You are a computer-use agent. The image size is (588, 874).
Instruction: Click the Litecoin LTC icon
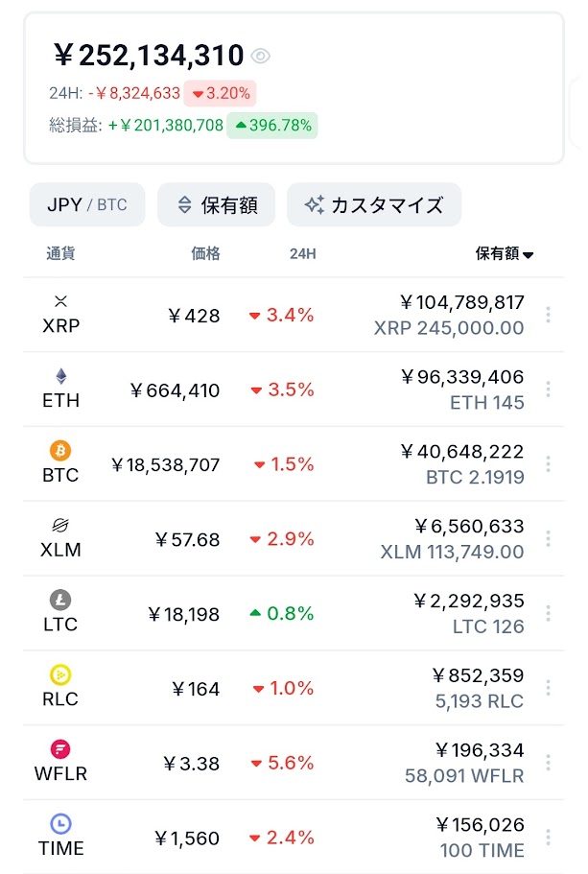pos(61,601)
